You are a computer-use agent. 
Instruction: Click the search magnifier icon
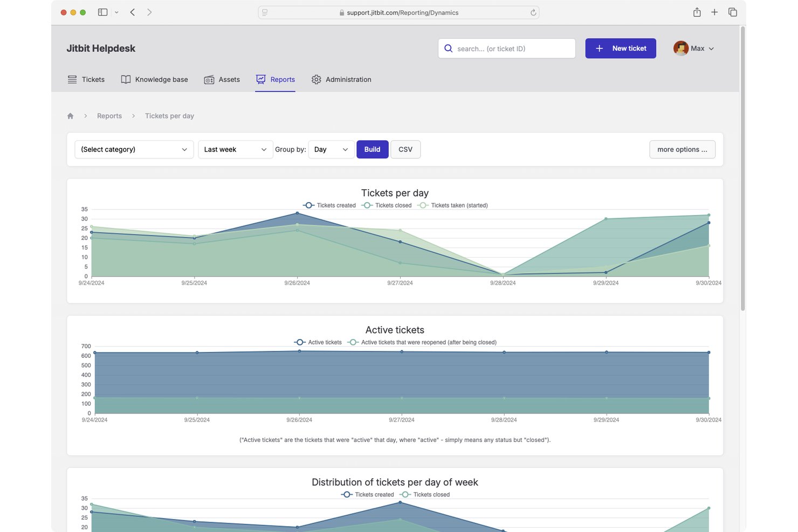click(448, 49)
